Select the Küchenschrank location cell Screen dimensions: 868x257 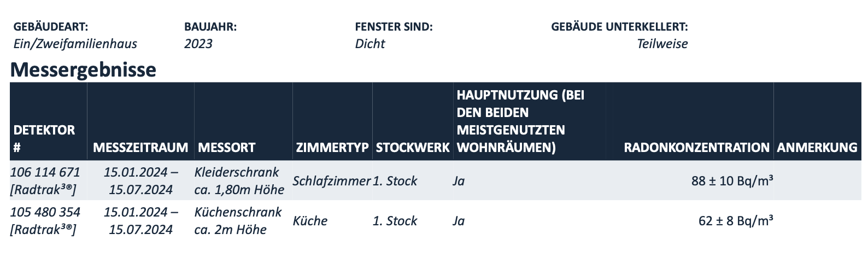pos(238,221)
